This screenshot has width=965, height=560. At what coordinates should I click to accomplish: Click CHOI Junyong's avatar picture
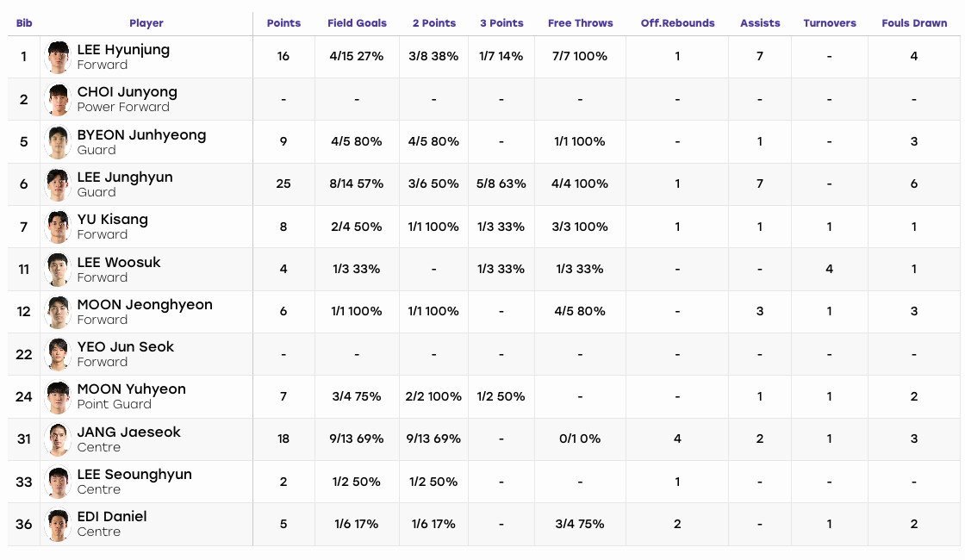tap(58, 99)
